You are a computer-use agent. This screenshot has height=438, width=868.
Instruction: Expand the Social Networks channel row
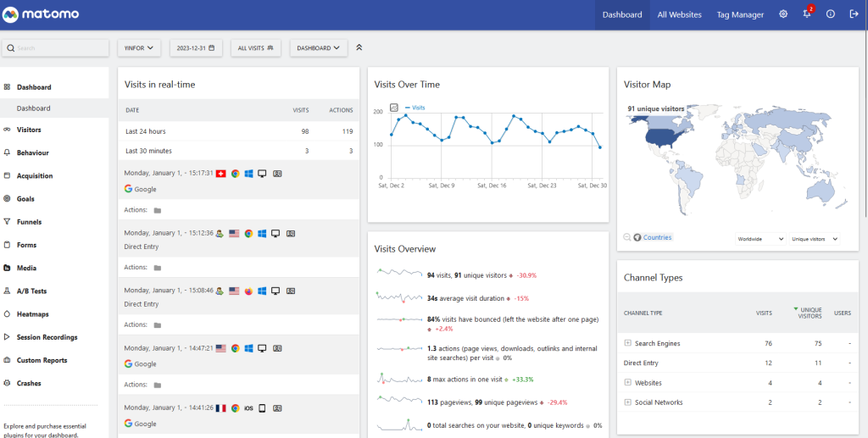pos(627,402)
